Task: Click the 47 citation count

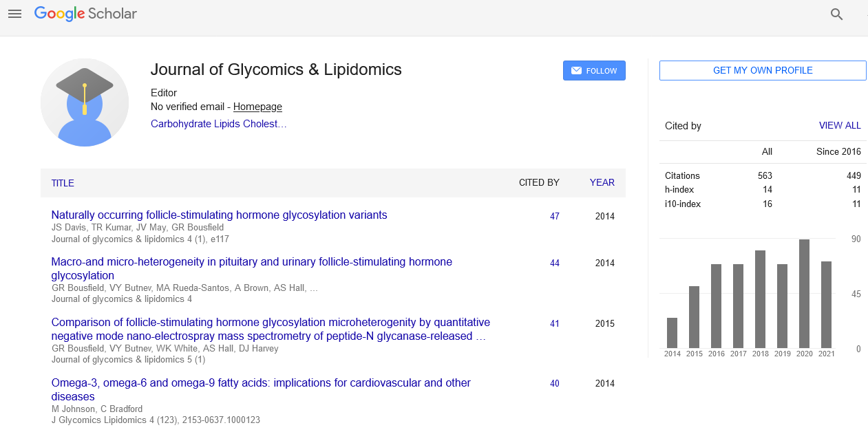Action: click(555, 216)
